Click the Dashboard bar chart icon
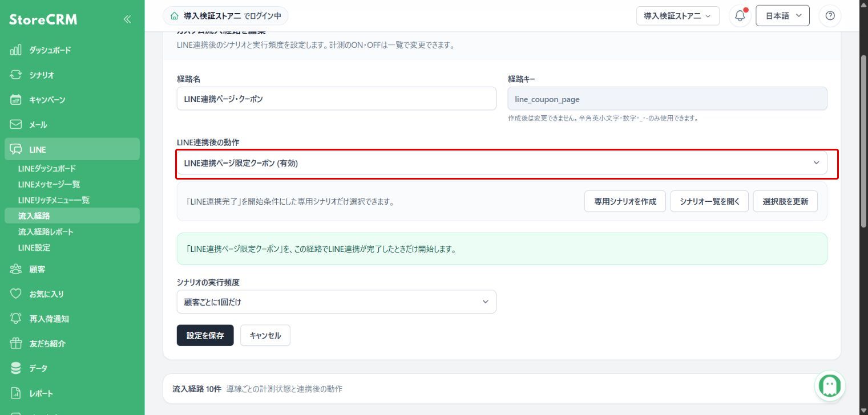The height and width of the screenshot is (415, 868). 16,50
